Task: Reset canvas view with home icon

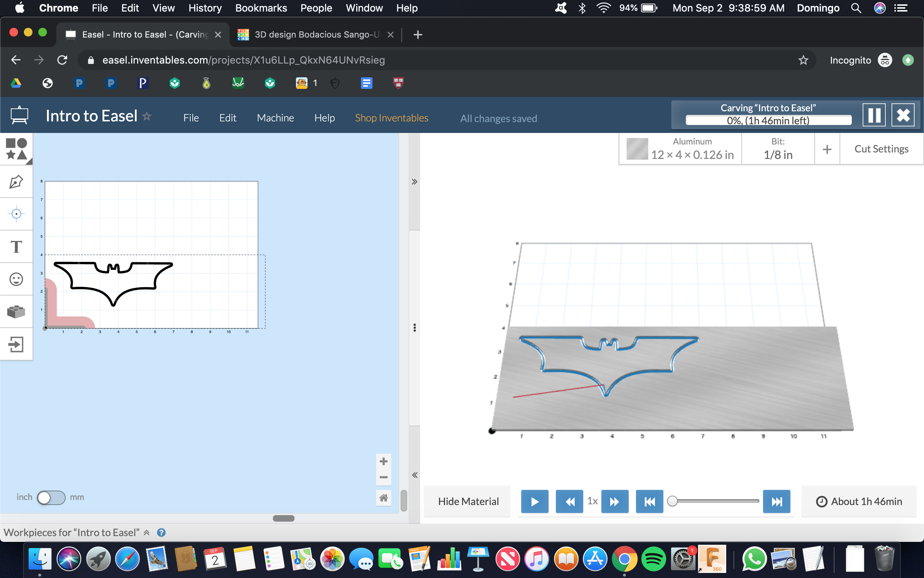Action: [x=384, y=498]
